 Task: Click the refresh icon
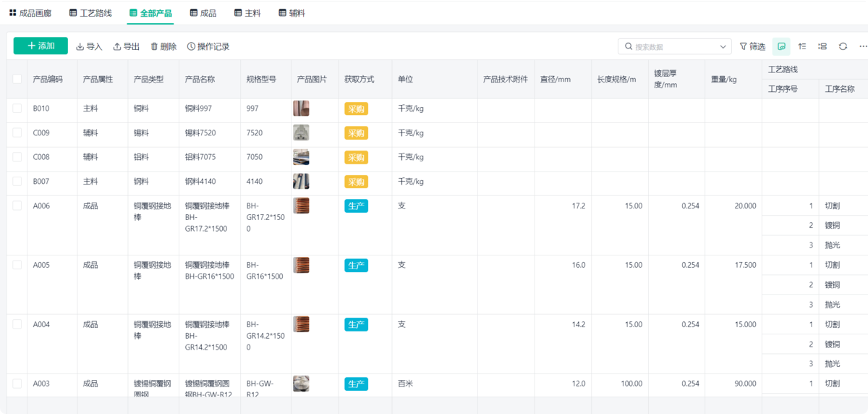(843, 46)
